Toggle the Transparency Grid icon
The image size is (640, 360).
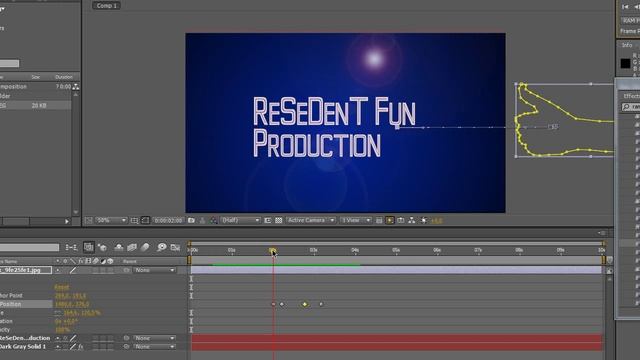point(278,220)
